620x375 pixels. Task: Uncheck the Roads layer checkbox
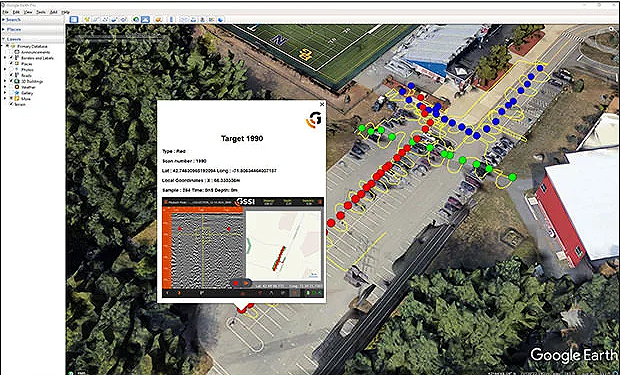[11, 75]
